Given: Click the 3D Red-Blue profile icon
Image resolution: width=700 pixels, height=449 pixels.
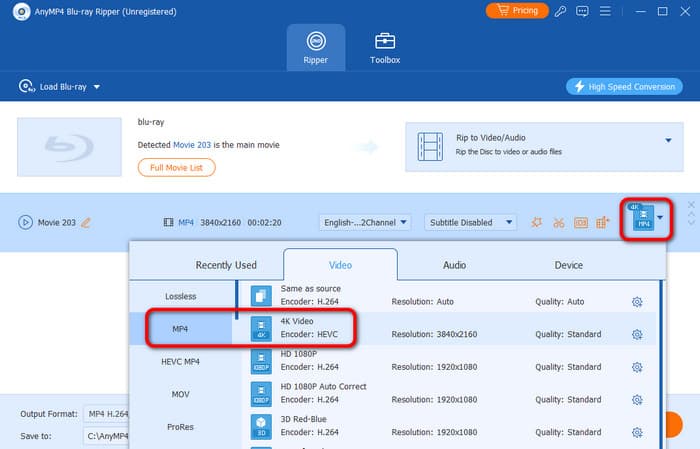Looking at the screenshot, I should click(x=261, y=427).
